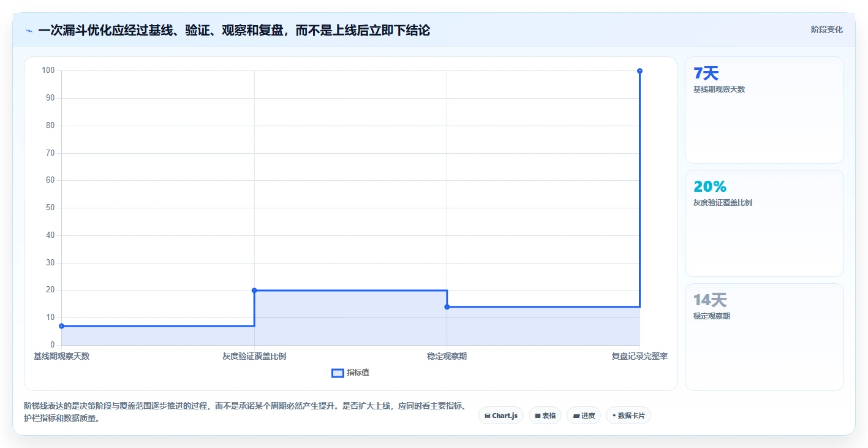
Task: Open the 7天 基线期观察天数 card
Action: [764, 110]
